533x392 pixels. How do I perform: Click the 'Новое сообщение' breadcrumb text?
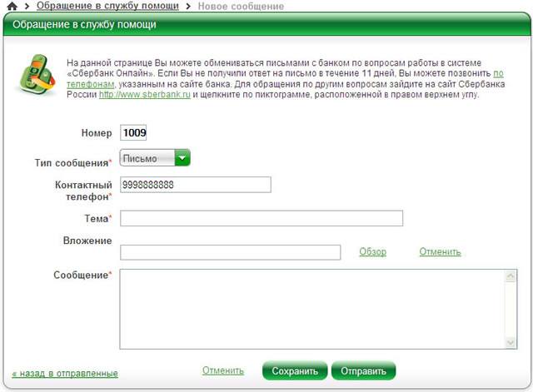pos(241,6)
